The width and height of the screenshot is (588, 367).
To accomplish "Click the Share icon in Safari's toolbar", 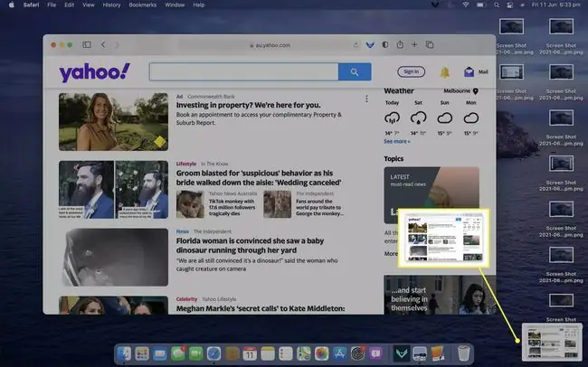I will 400,44.
